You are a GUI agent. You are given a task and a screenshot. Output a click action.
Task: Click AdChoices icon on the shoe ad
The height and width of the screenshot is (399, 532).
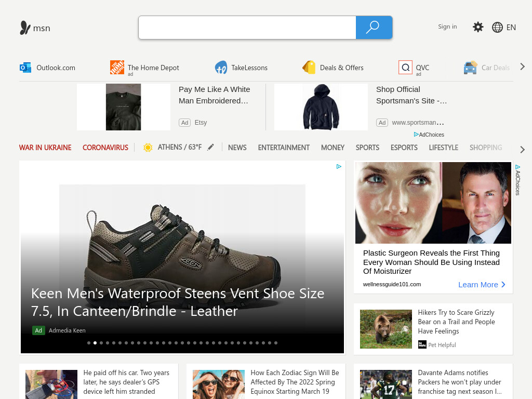click(x=339, y=166)
